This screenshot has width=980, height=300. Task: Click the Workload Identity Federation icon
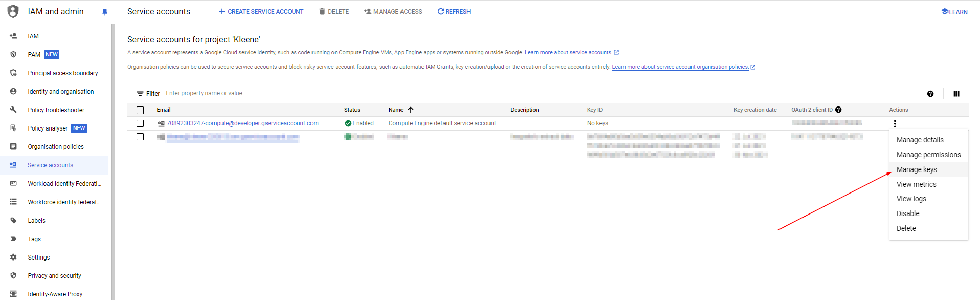coord(13,184)
